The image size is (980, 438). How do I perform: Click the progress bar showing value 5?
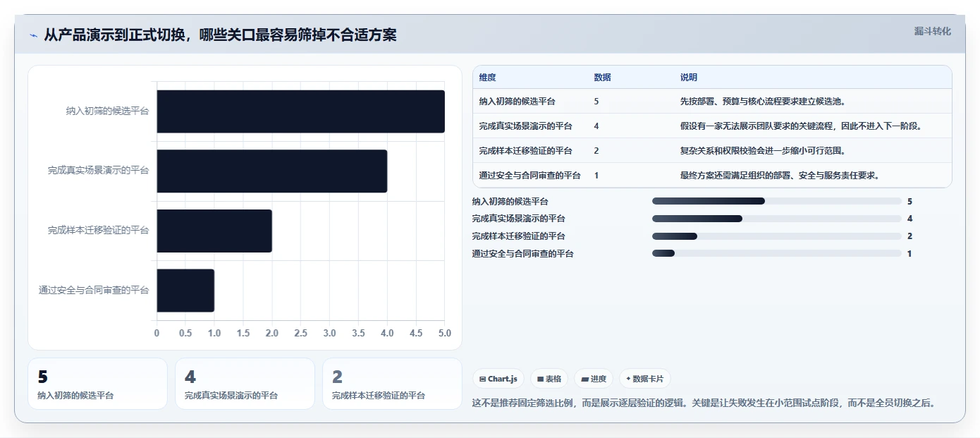pos(777,201)
